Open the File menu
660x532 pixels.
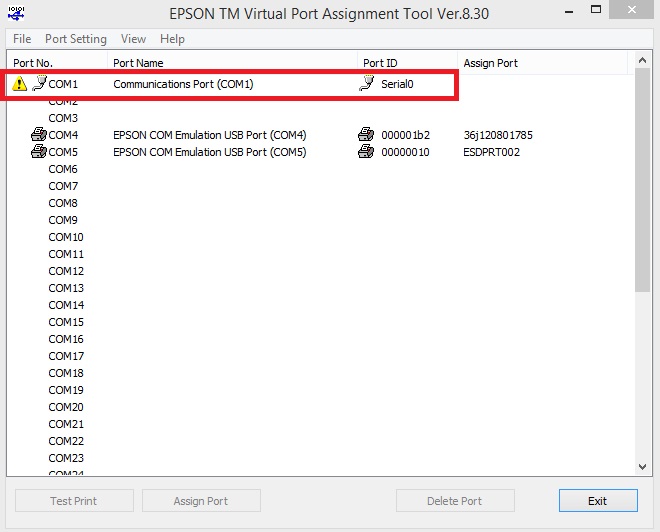tap(22, 39)
